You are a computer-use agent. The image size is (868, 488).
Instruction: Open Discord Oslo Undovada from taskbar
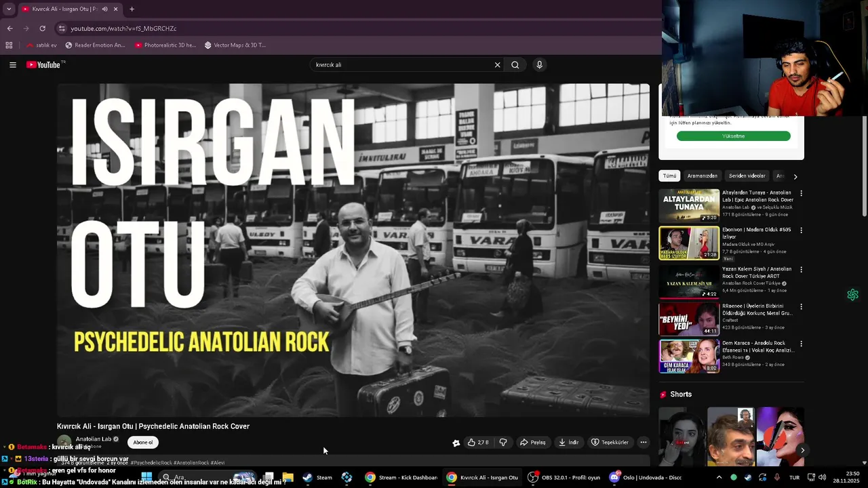coord(646,478)
